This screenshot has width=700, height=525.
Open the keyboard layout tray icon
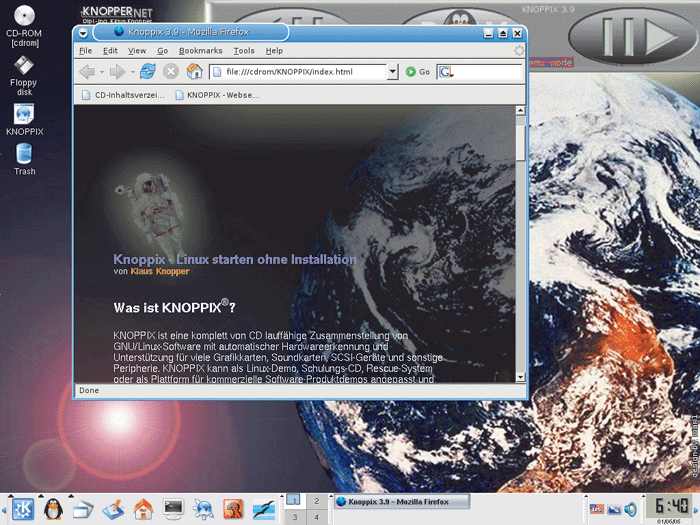(597, 509)
